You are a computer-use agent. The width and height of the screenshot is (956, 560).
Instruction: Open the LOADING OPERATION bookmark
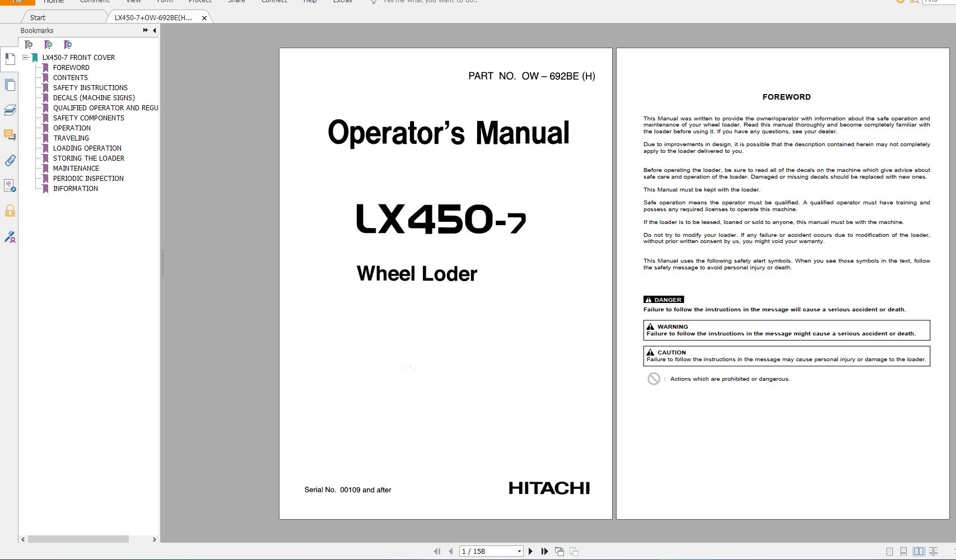click(x=87, y=148)
